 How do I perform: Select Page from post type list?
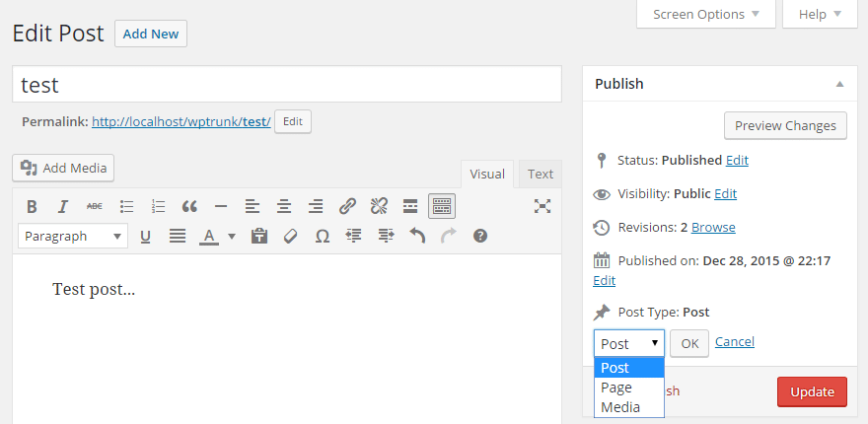(x=617, y=388)
